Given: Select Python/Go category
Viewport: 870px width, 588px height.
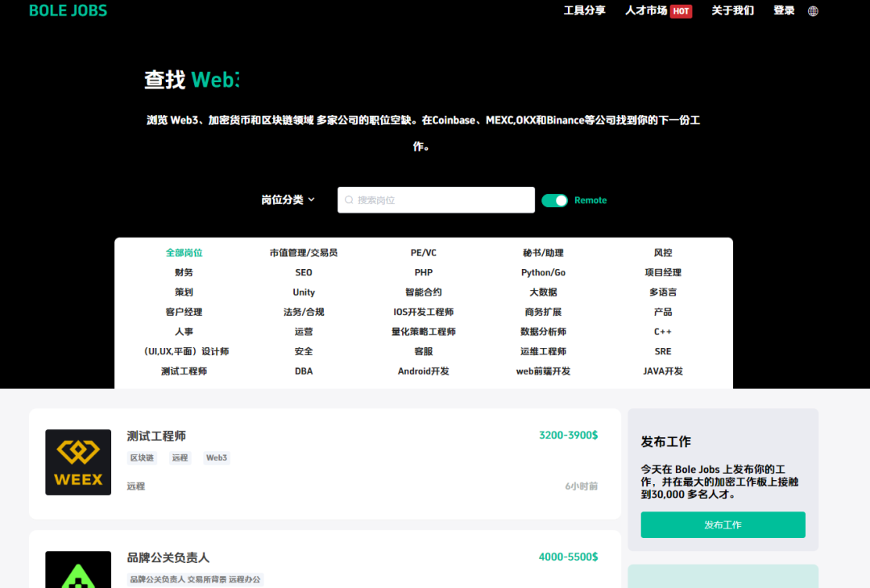Looking at the screenshot, I should click(x=543, y=272).
